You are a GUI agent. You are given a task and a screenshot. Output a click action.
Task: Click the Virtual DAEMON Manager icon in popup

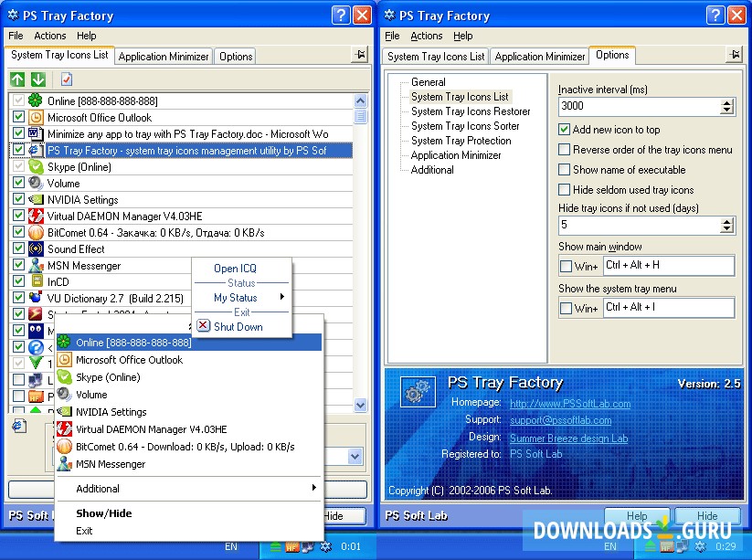pyautogui.click(x=64, y=429)
